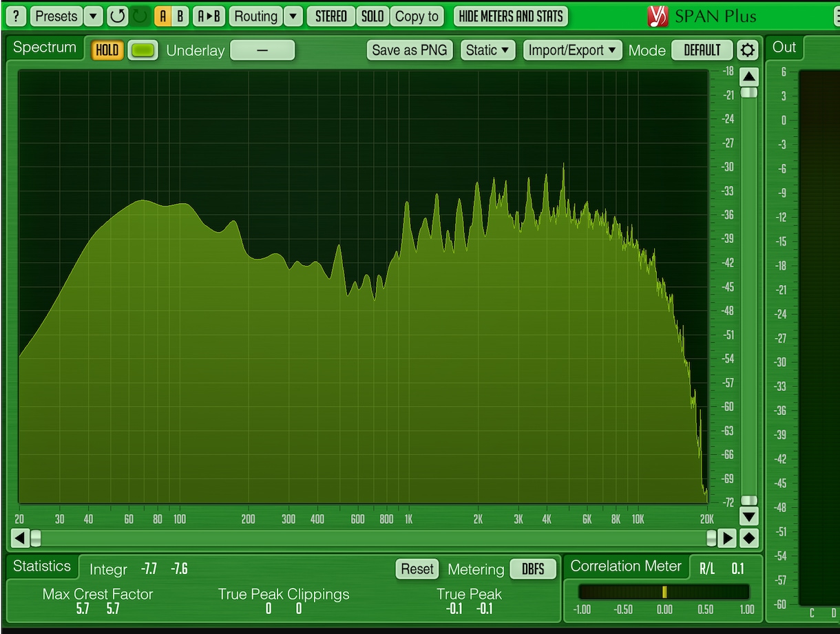Click the diamond zoom reset button
840x634 pixels.
pos(748,538)
